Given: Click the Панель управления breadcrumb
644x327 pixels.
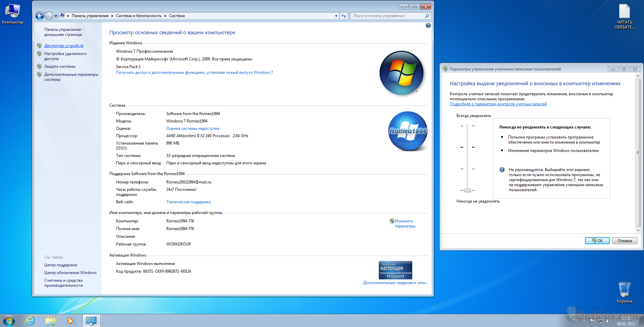Looking at the screenshot, I should [x=90, y=16].
